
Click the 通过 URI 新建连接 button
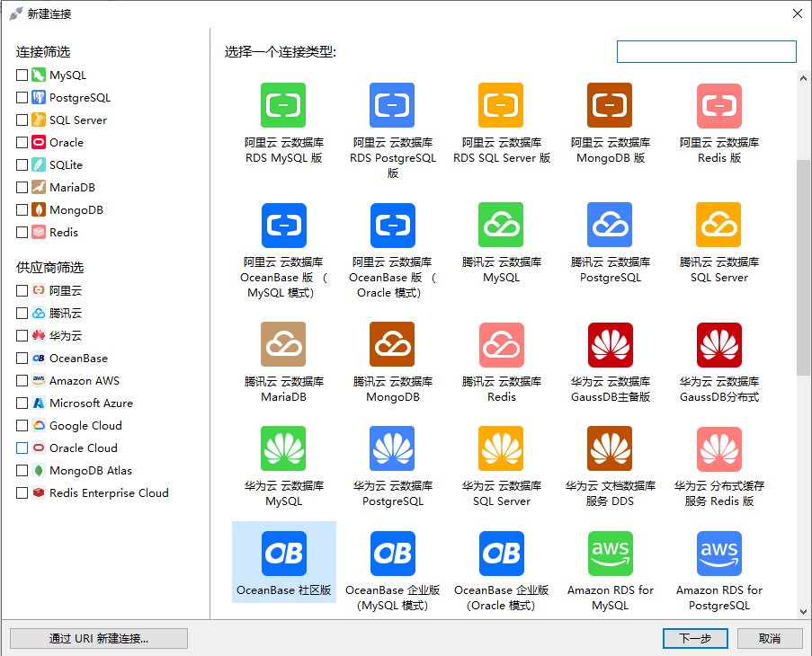pyautogui.click(x=99, y=638)
